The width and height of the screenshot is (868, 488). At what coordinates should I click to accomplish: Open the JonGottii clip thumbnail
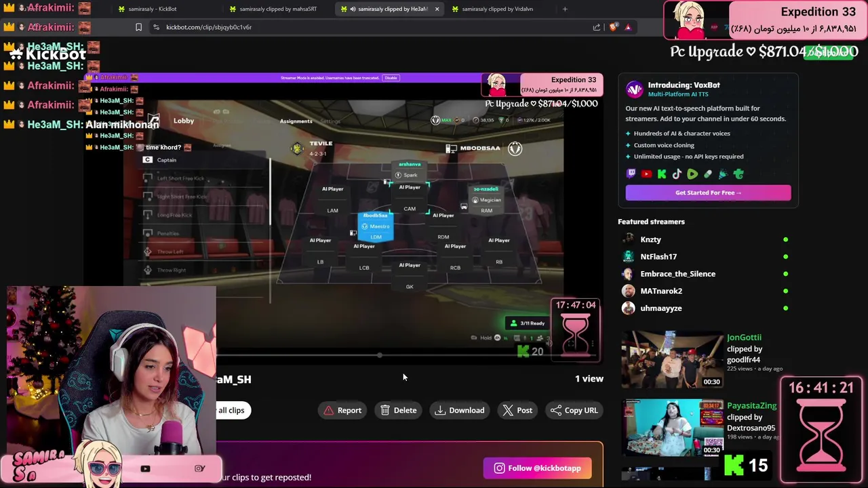pyautogui.click(x=673, y=359)
